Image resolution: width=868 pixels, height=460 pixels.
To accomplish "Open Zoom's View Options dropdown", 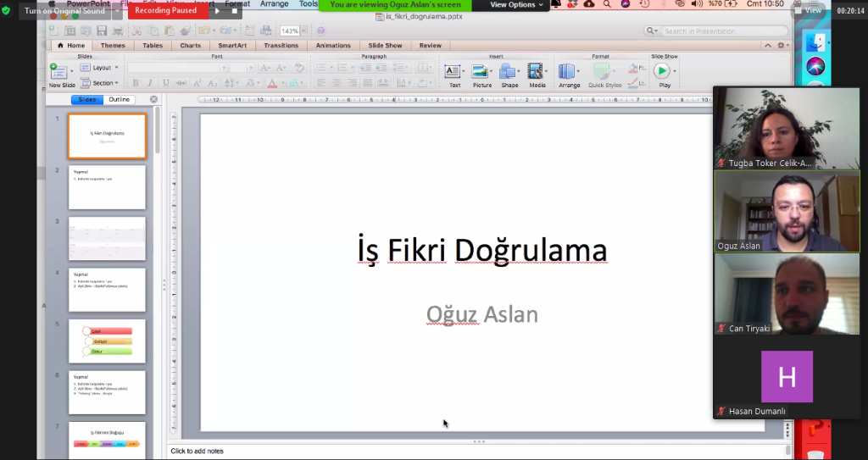I will 516,5.
